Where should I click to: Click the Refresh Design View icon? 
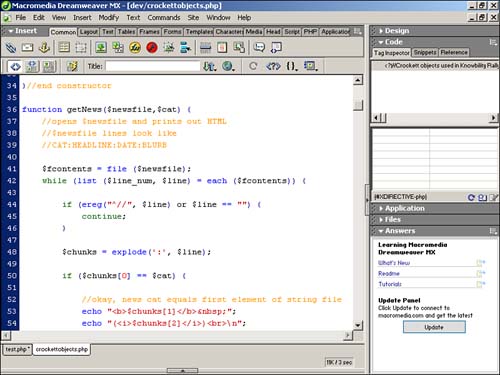coord(253,66)
